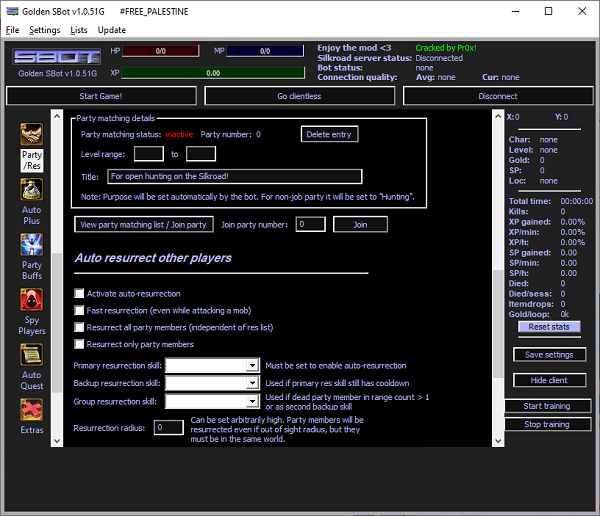Click the party Title text field
The width and height of the screenshot is (600, 516).
click(x=234, y=176)
